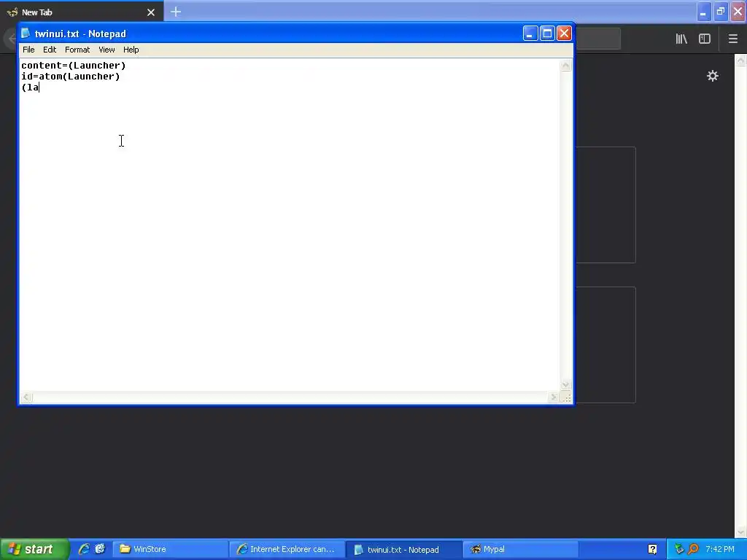Switch to WinStore folder taskbar button
The width and height of the screenshot is (747, 560).
[x=170, y=549]
